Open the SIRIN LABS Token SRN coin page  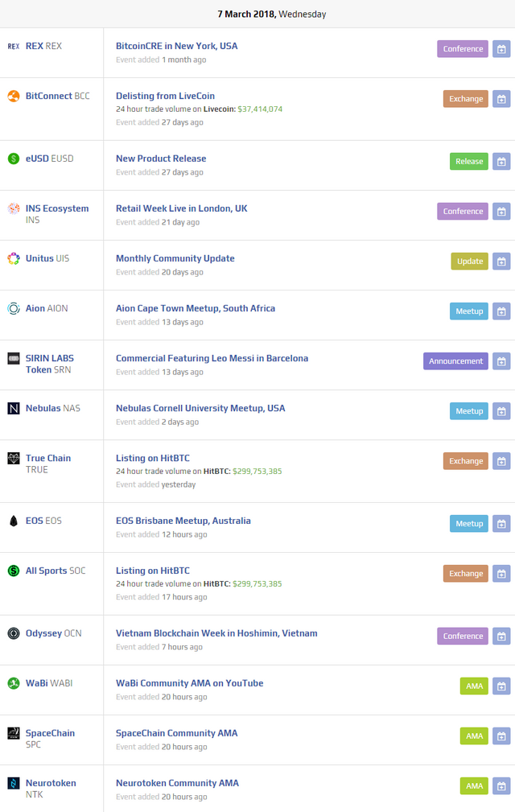50,364
